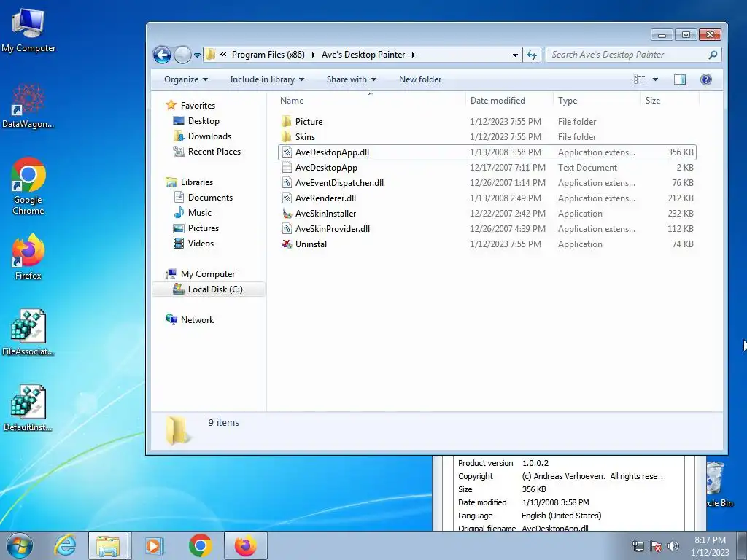
Task: Select the AveEventDispatcher.dll icon
Action: point(286,183)
